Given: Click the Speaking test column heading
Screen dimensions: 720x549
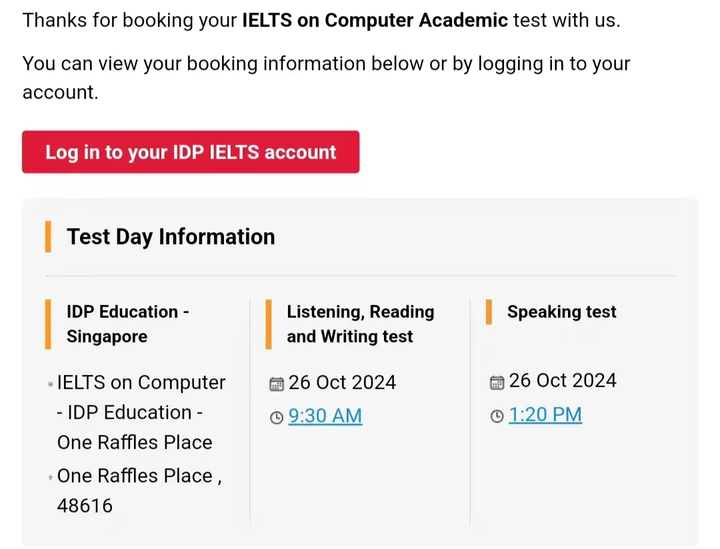Looking at the screenshot, I should click(x=561, y=312).
